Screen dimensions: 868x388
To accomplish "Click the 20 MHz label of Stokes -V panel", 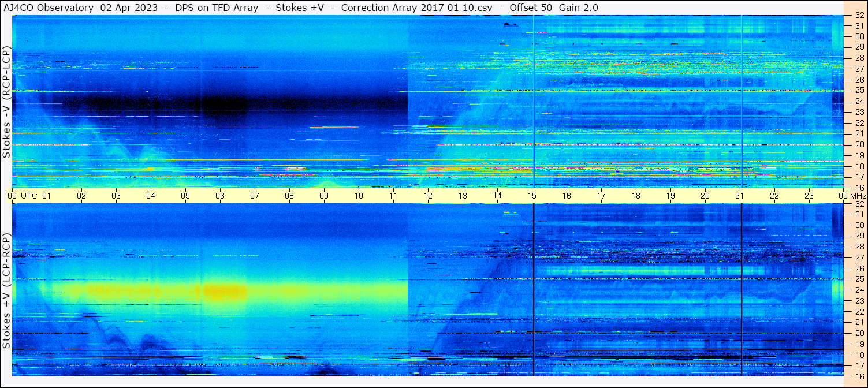I will (x=859, y=144).
